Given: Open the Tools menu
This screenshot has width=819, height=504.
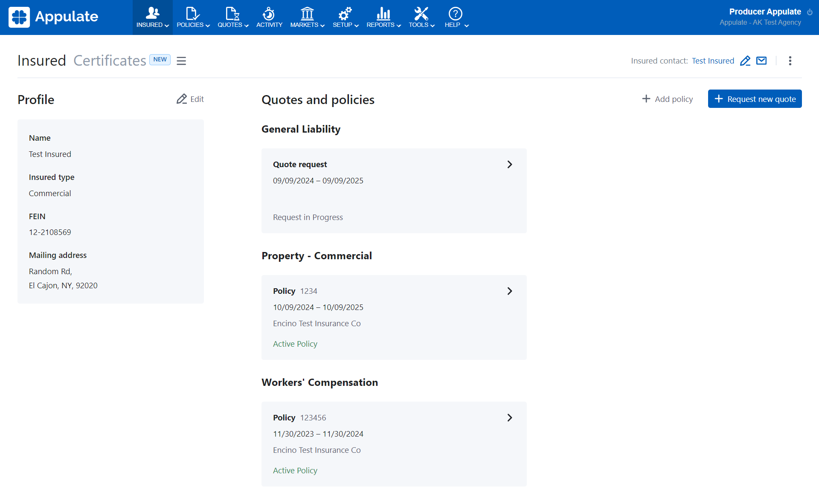Looking at the screenshot, I should tap(421, 17).
